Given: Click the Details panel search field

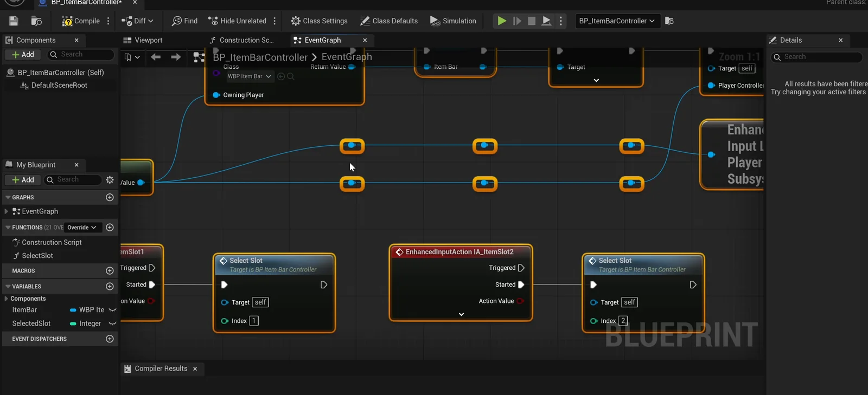Looking at the screenshot, I should [818, 57].
